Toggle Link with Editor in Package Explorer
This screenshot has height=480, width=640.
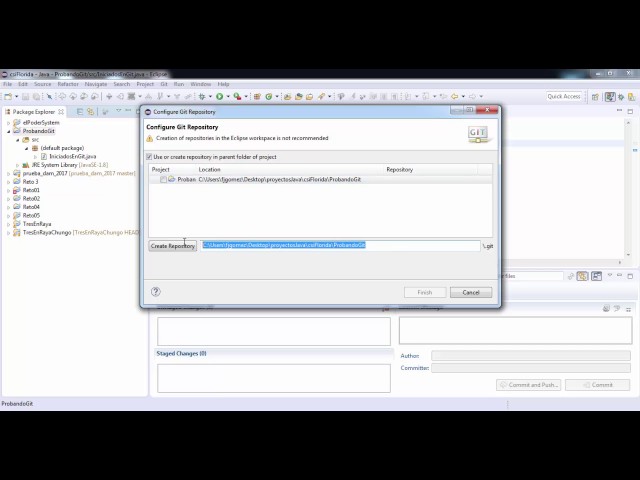click(91, 111)
